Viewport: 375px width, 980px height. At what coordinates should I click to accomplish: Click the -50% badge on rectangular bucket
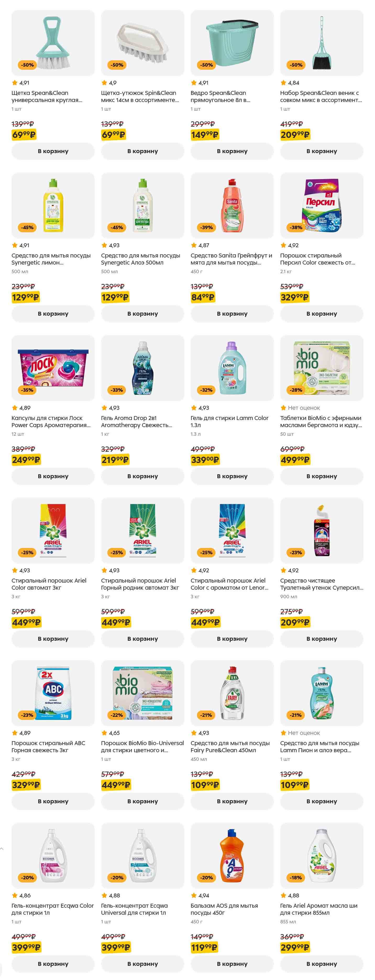[207, 65]
